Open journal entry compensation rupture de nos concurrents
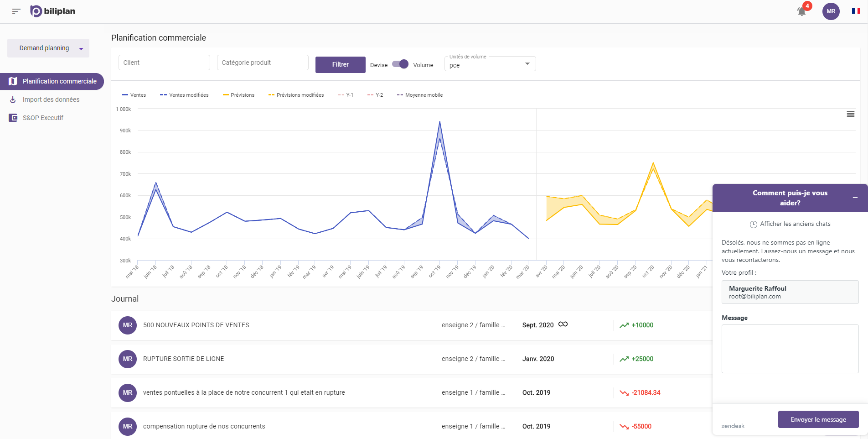The width and height of the screenshot is (868, 439). click(204, 427)
